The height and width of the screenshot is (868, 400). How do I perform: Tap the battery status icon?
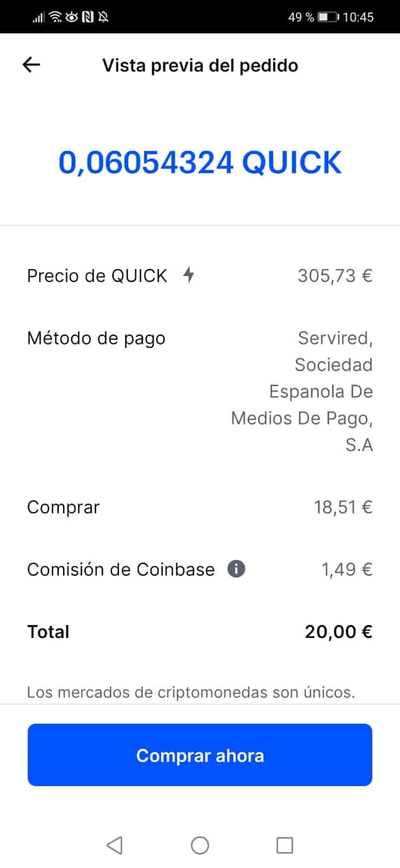point(328,17)
